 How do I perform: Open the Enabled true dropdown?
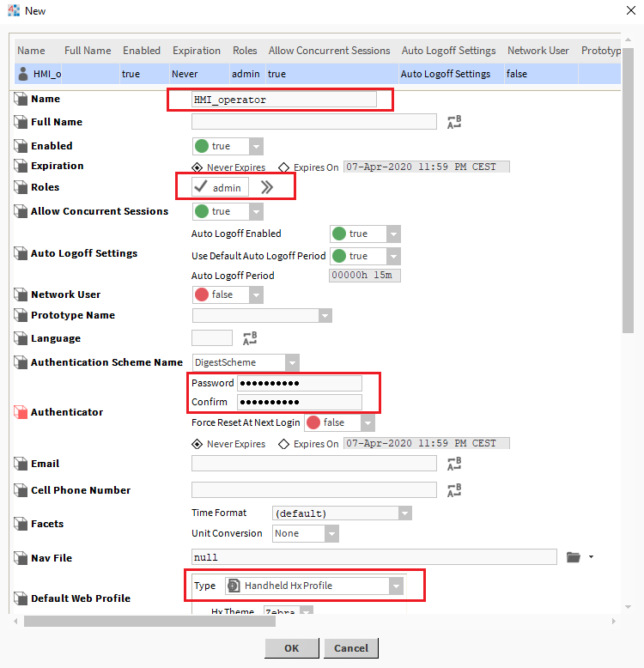(x=256, y=146)
